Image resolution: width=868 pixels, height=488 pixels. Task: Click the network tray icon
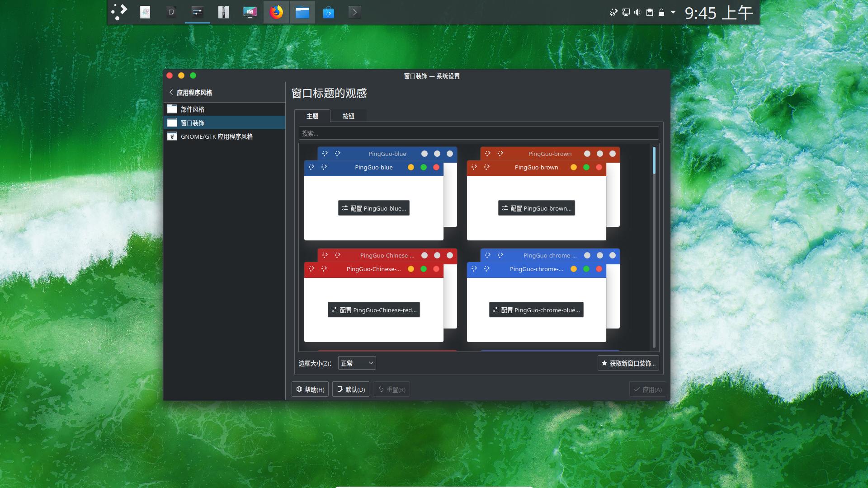click(x=626, y=12)
